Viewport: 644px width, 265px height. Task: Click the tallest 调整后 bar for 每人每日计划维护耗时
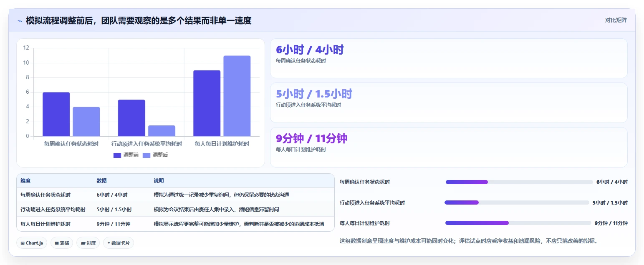tap(237, 96)
